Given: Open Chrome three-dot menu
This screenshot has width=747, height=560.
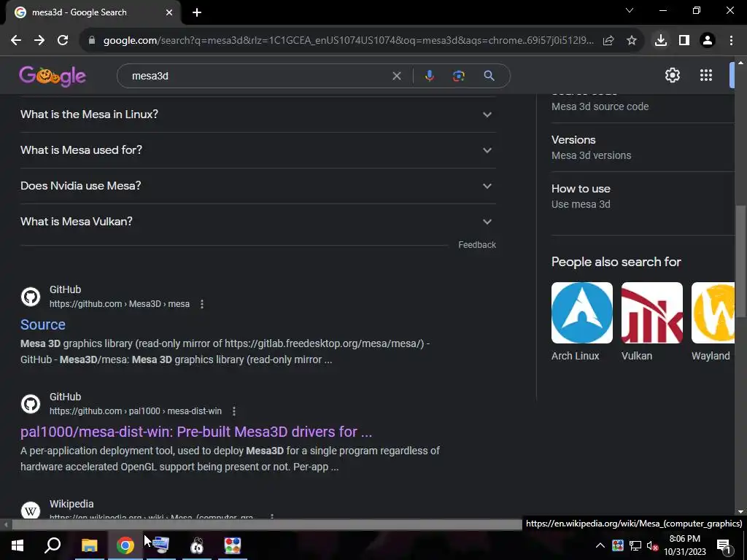Looking at the screenshot, I should point(731,41).
